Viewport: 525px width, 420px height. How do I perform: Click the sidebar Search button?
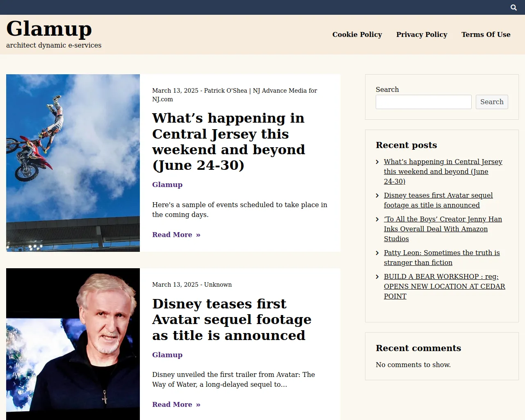pos(492,102)
